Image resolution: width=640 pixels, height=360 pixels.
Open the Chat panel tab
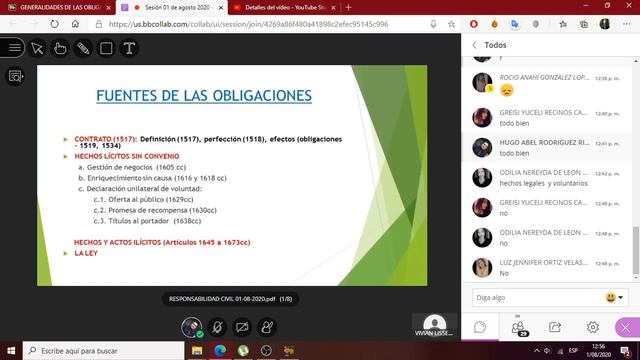point(480,327)
